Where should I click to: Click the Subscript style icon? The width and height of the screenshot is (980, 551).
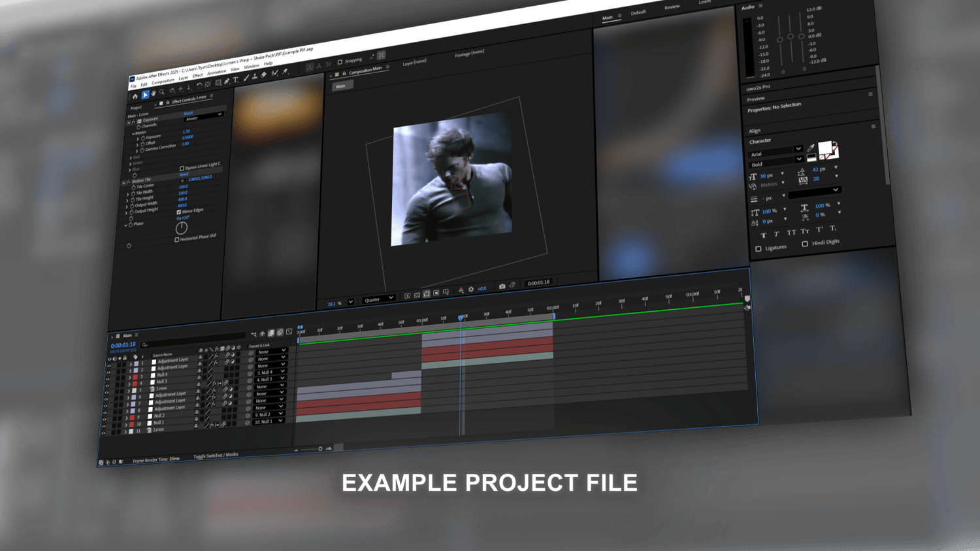(833, 228)
